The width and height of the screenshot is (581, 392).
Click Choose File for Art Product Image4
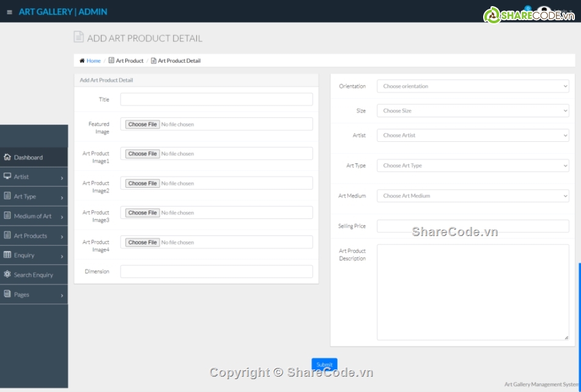pos(142,242)
